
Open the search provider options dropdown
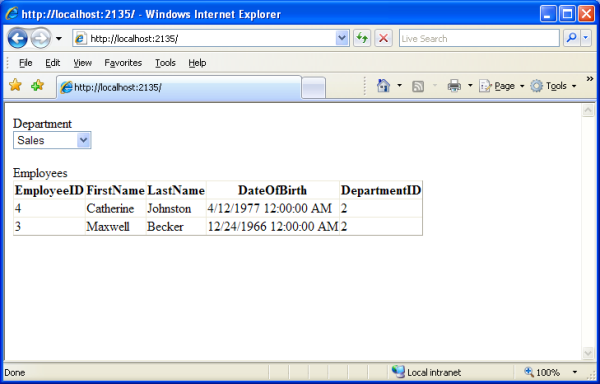pos(586,38)
